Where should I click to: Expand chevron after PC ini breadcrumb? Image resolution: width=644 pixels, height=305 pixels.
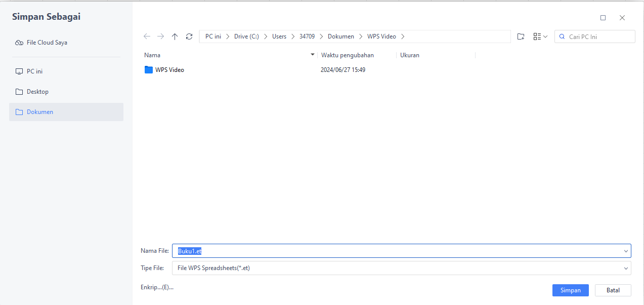click(228, 36)
